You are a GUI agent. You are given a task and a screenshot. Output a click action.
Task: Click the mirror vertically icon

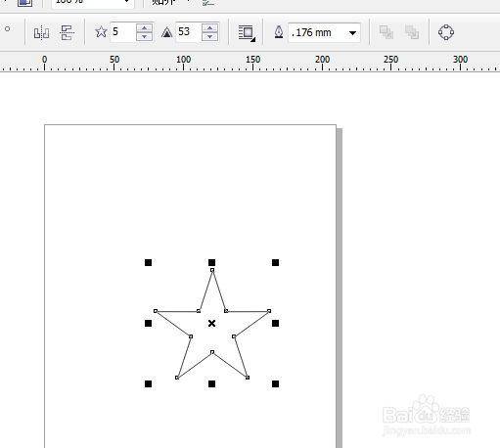[x=68, y=32]
